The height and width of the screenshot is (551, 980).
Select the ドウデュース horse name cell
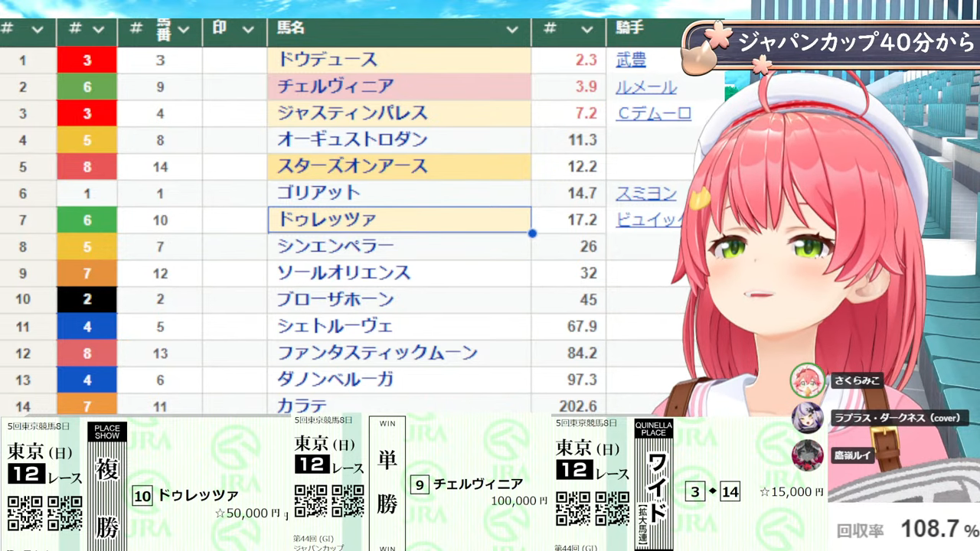pos(399,60)
